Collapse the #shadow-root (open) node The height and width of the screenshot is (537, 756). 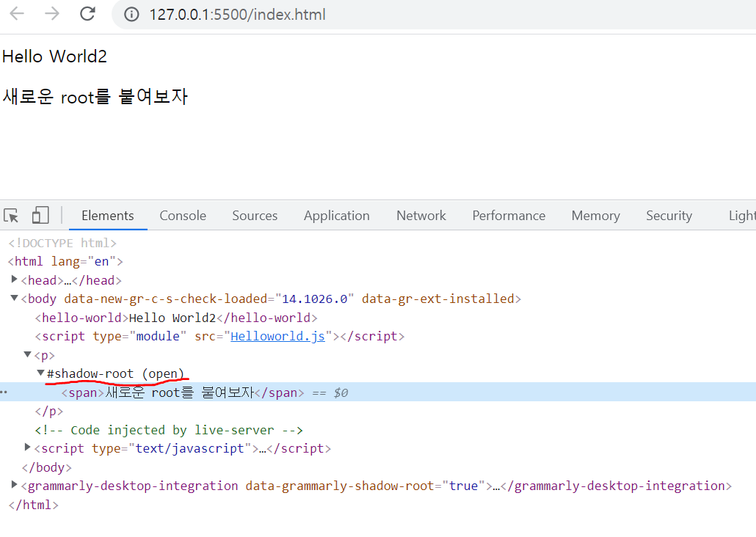[x=40, y=373]
